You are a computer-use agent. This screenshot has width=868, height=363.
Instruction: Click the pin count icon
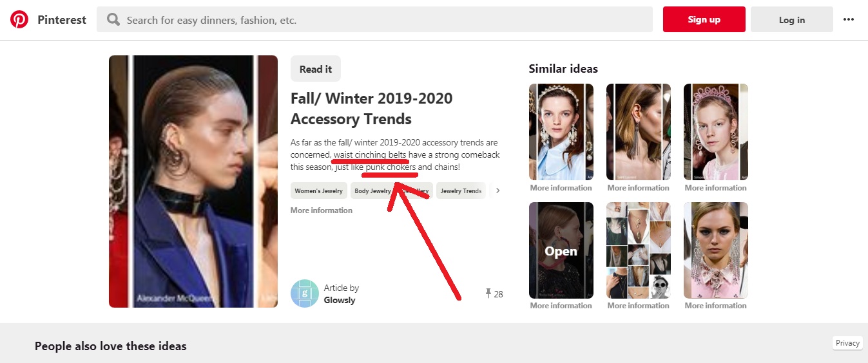tap(488, 294)
